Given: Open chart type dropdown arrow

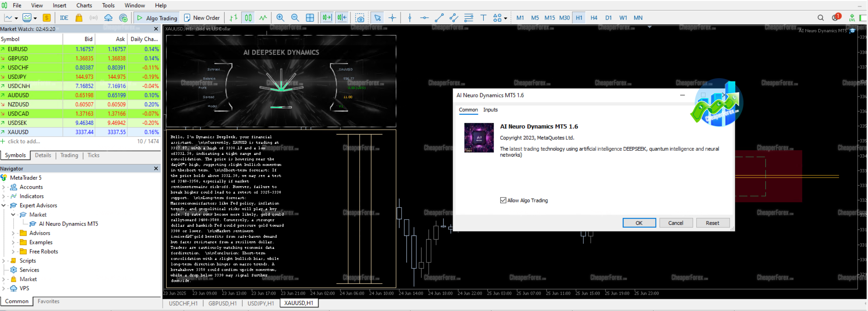Looking at the screenshot, I should coord(16,18).
